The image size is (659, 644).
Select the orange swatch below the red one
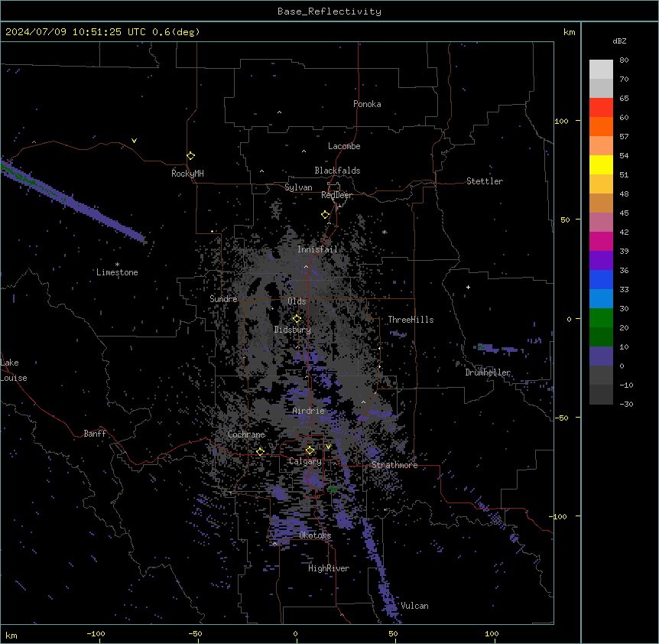point(601,126)
